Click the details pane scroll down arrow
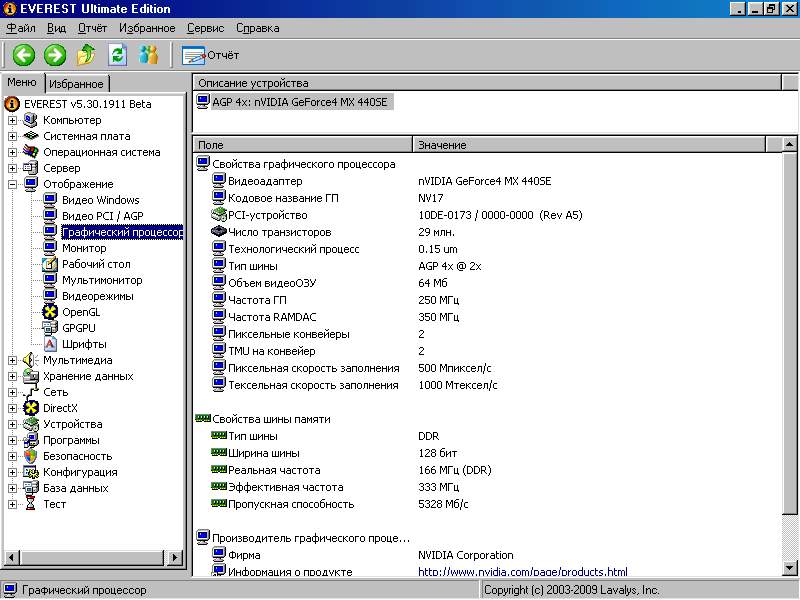This screenshot has height=600, width=800. click(x=789, y=568)
